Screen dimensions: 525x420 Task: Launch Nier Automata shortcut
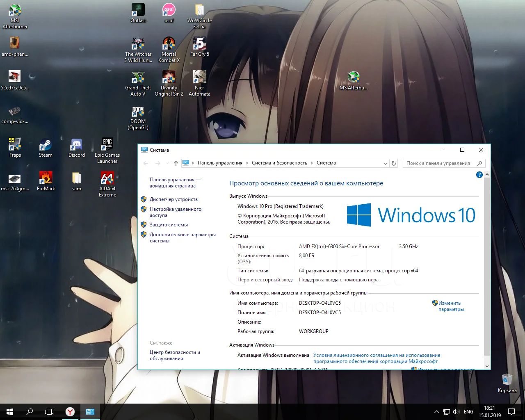point(199,83)
